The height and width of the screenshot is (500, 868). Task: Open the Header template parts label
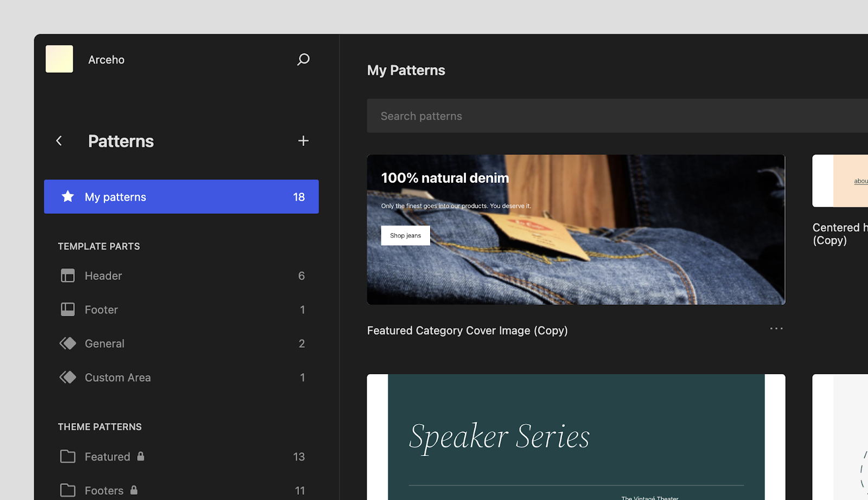tap(103, 275)
